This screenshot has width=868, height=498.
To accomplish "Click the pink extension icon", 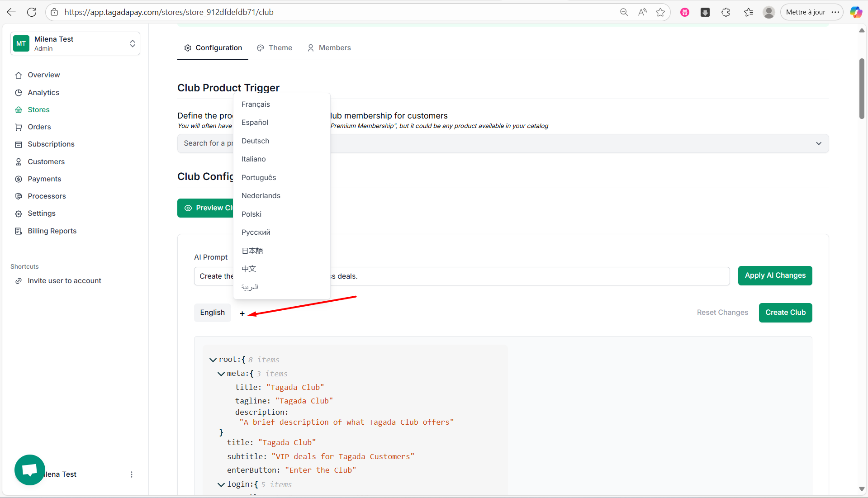I will tap(685, 12).
